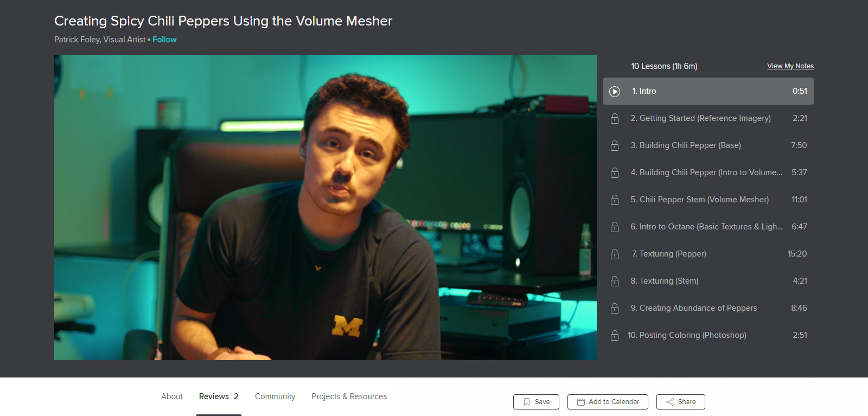
Task: Click lock icon for Creating Abundance of Peppers
Action: tap(615, 308)
